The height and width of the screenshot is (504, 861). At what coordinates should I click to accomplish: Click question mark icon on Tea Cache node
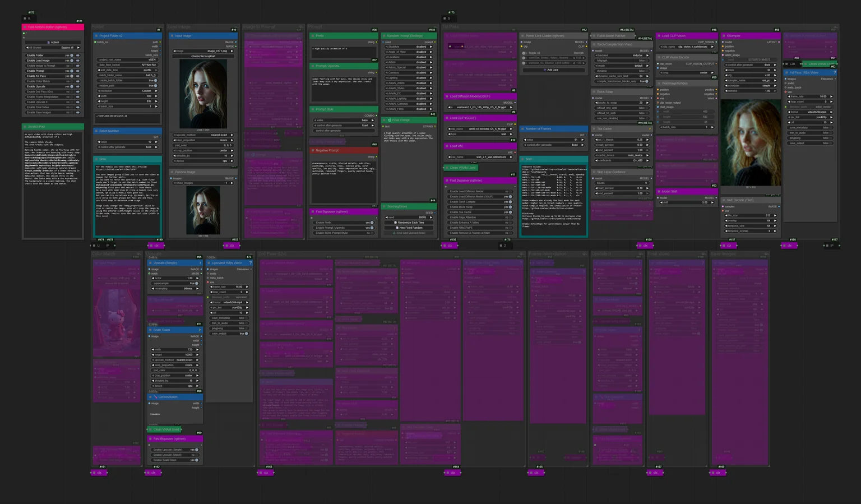[650, 129]
